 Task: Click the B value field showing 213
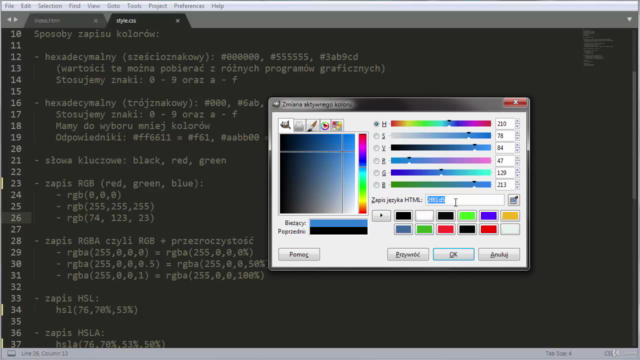pos(504,185)
